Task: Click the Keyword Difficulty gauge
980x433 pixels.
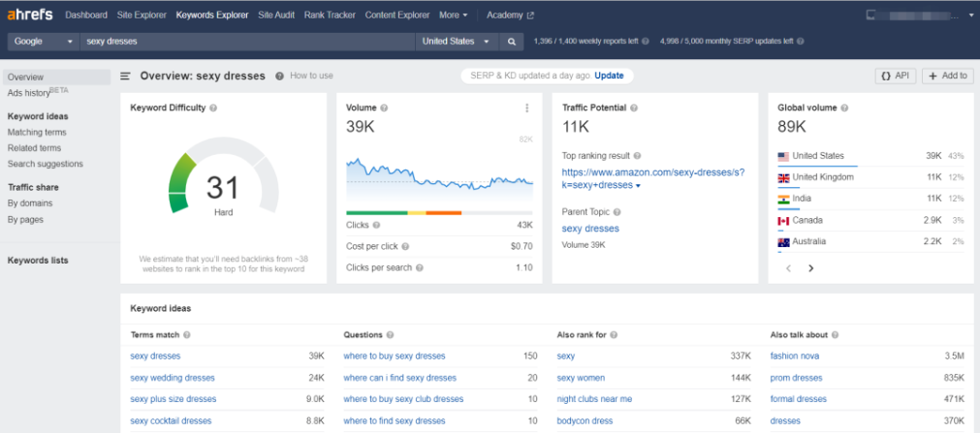Action: [x=223, y=177]
